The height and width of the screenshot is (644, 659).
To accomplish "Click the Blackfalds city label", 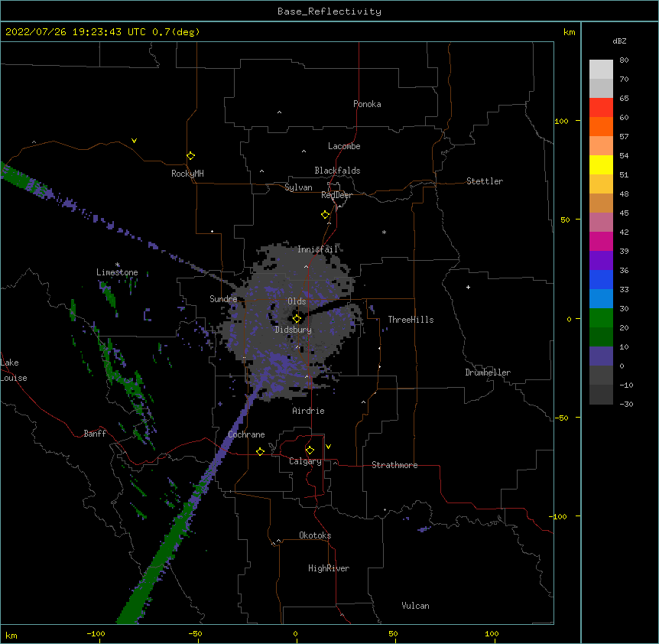I will 337,171.
